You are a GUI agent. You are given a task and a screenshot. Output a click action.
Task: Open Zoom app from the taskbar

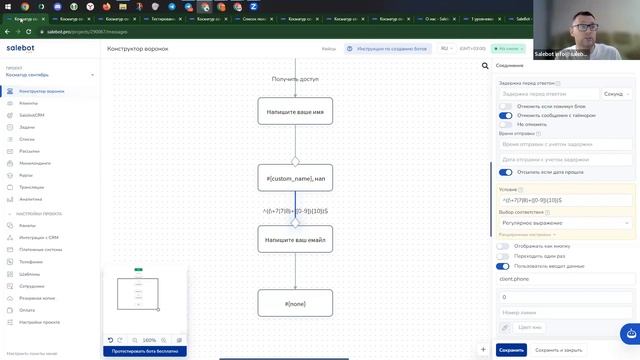[x=253, y=7]
